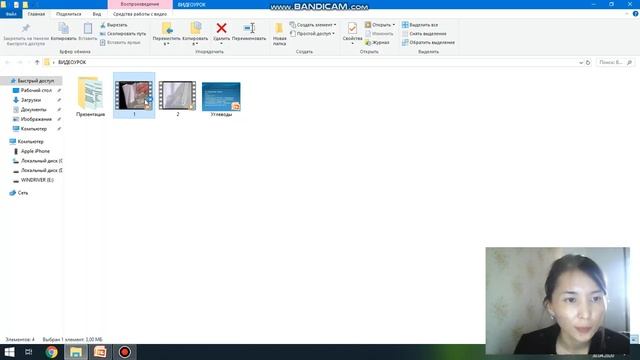Click Bandicam record icon in taskbar
Viewport: 640px width, 360px height.
(124, 352)
